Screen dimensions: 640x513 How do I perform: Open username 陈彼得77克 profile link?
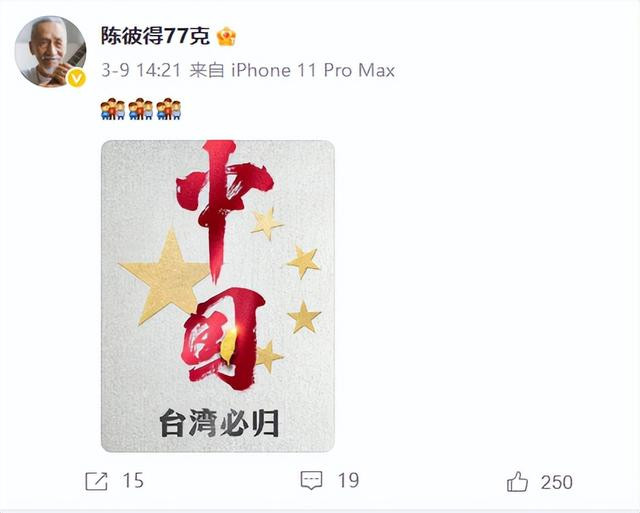155,36
